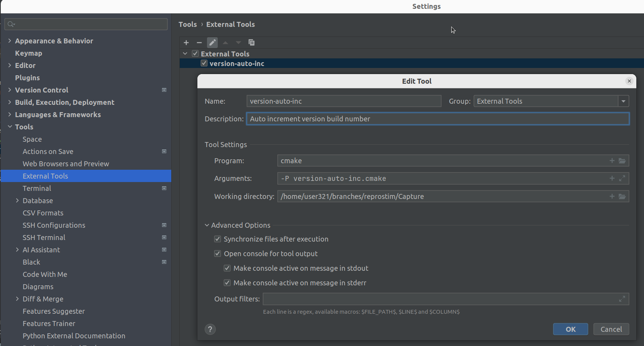Expand Build, Execution, Deployment node
Viewport: 644px width, 346px height.
click(10, 102)
